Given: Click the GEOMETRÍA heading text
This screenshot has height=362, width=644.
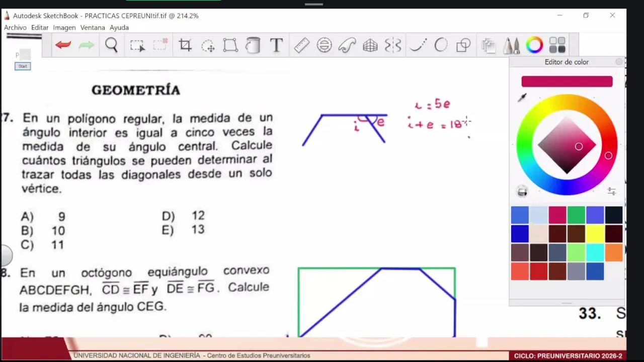Looking at the screenshot, I should pos(136,90).
